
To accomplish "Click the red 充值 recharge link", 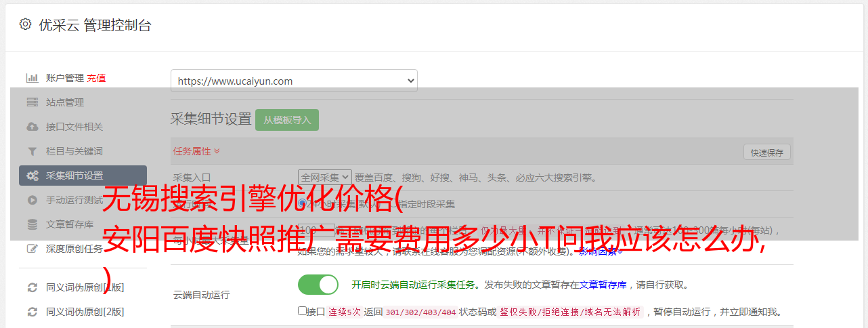I will [96, 78].
